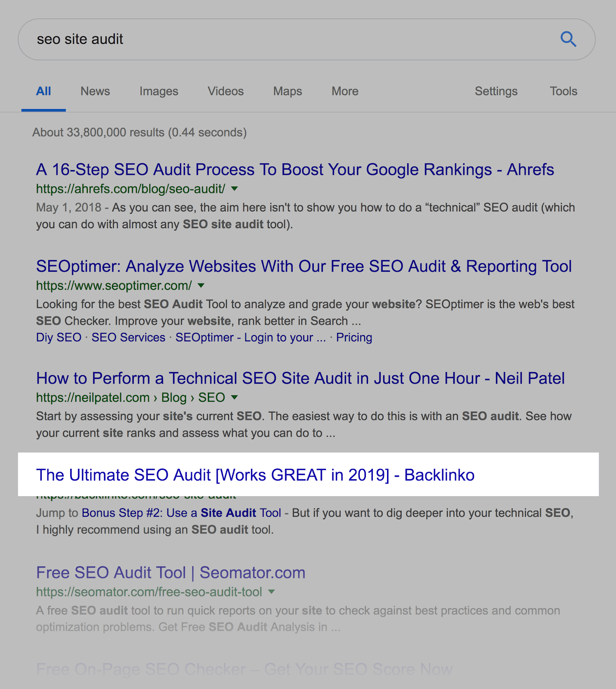This screenshot has height=689, width=616.
Task: Open the SEOptimer SEO Audit result
Action: (303, 267)
